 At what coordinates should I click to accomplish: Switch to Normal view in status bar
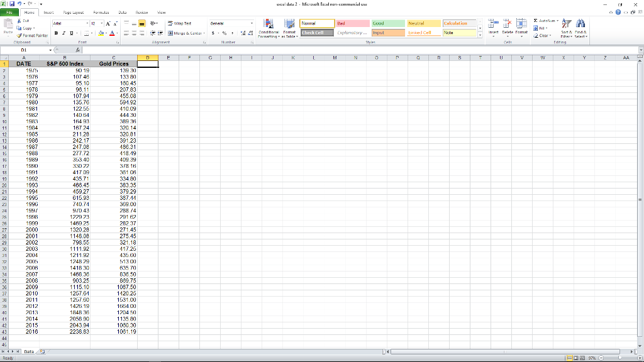(570, 358)
